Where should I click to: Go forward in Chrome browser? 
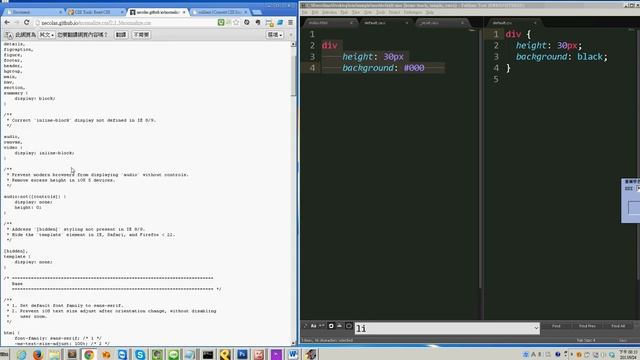[x=17, y=22]
